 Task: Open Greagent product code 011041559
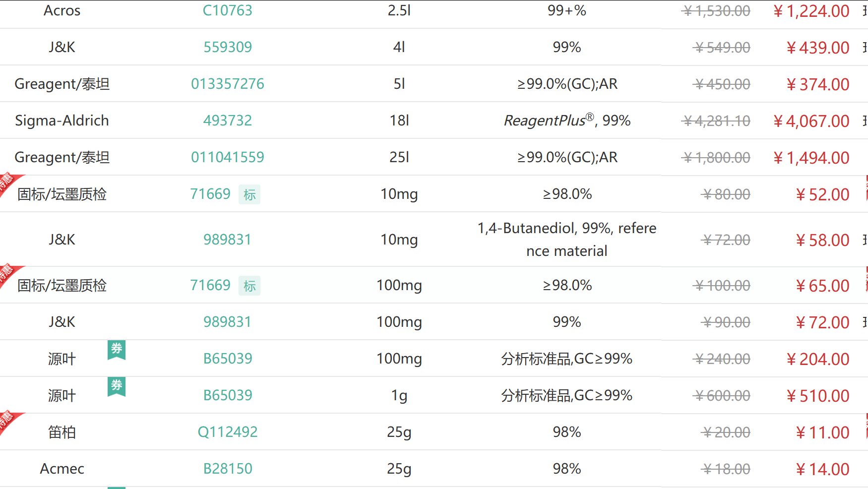(228, 157)
